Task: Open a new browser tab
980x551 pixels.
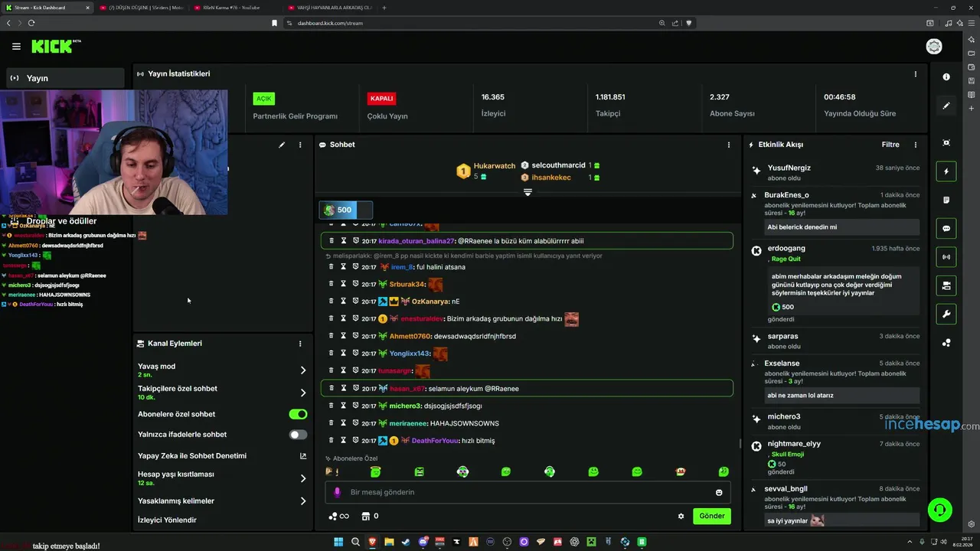Action: pyautogui.click(x=384, y=8)
